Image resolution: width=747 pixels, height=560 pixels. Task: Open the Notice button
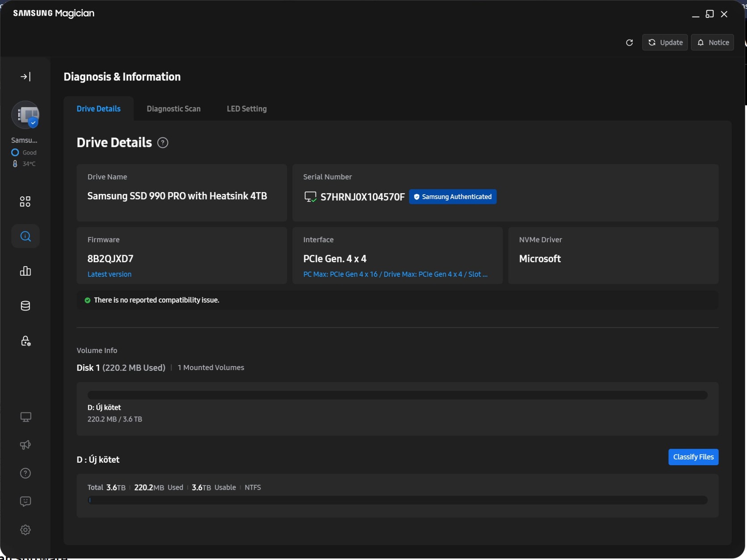click(713, 42)
